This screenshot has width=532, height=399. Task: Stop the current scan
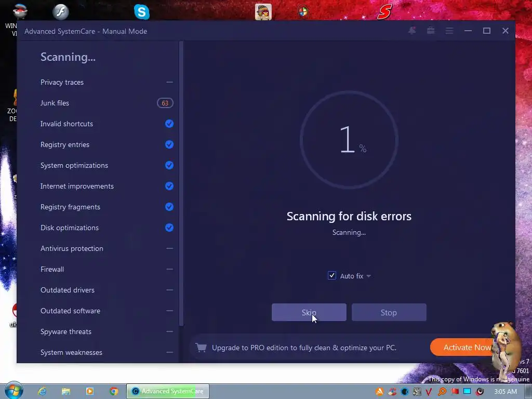[389, 312]
